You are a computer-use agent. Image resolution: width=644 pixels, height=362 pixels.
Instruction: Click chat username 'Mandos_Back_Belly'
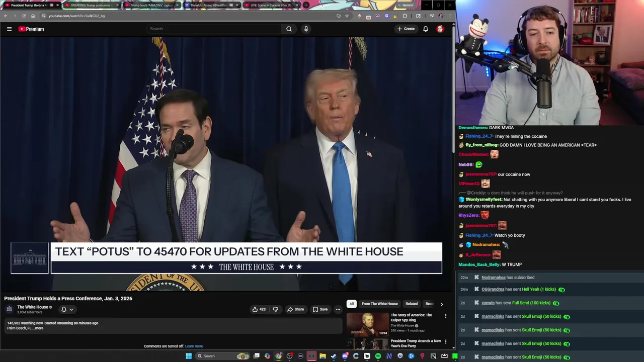(x=479, y=264)
